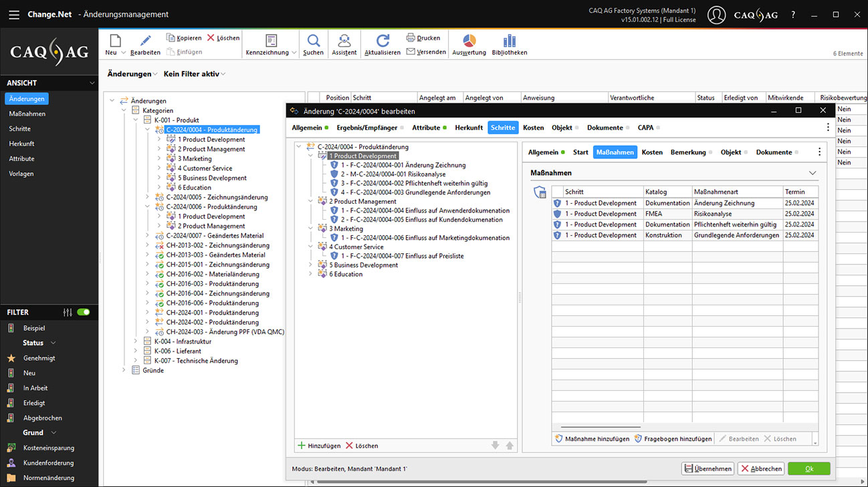The width and height of the screenshot is (868, 487).
Task: Expand the 'K-006 - Lieferant' tree node
Action: [x=136, y=350]
